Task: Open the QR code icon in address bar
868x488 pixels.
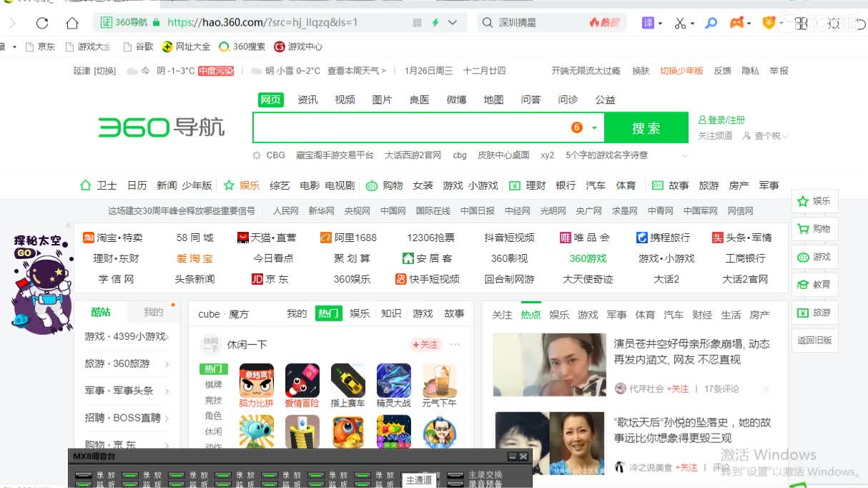Action: [417, 23]
